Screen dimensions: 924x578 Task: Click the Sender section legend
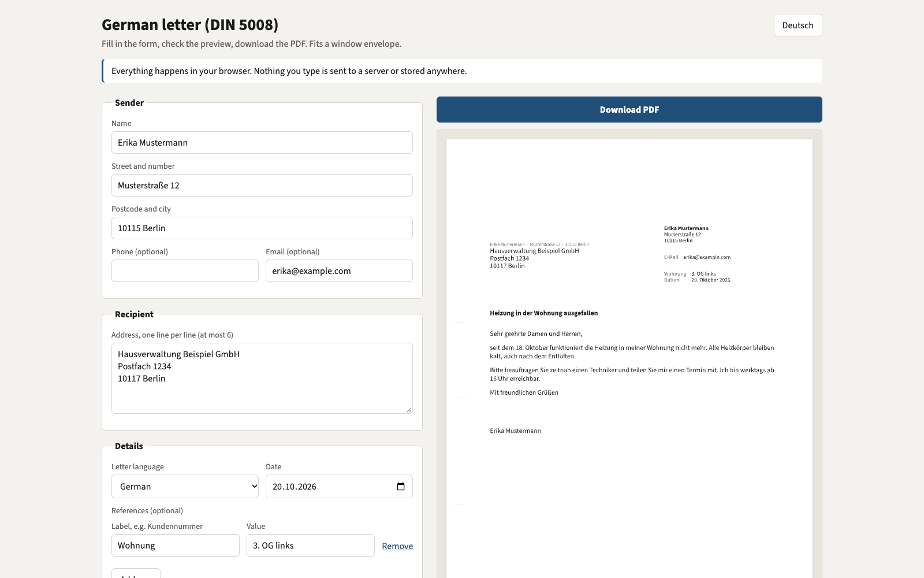point(129,103)
